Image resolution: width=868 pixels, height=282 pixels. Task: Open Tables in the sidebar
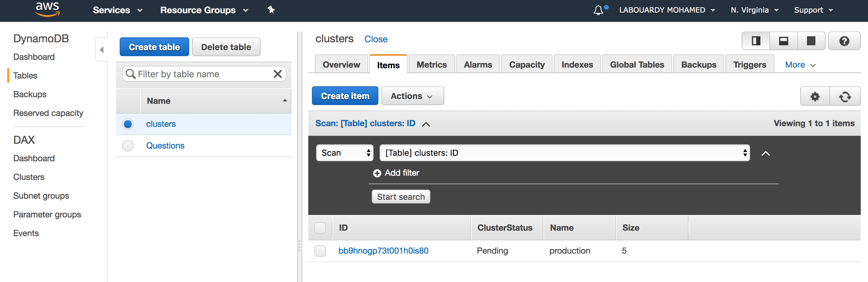click(x=25, y=75)
